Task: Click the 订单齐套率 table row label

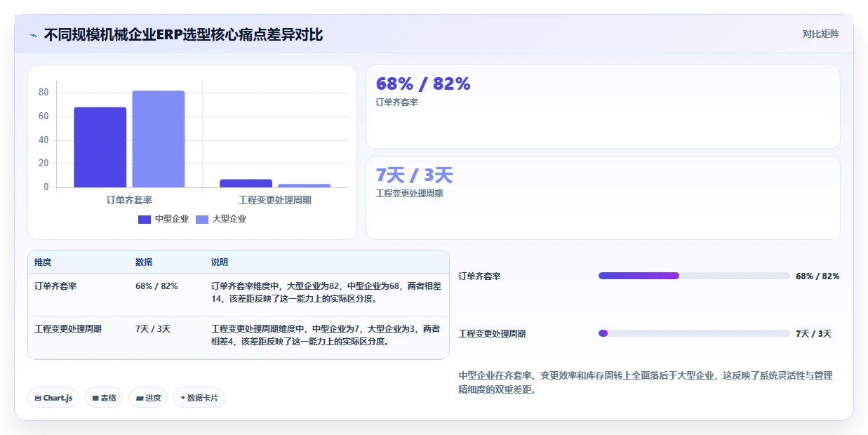Action: click(55, 286)
